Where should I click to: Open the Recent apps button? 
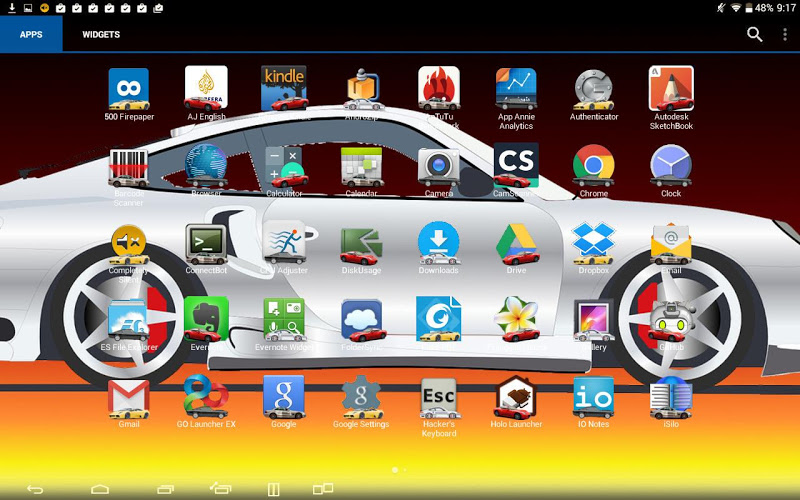point(166,489)
